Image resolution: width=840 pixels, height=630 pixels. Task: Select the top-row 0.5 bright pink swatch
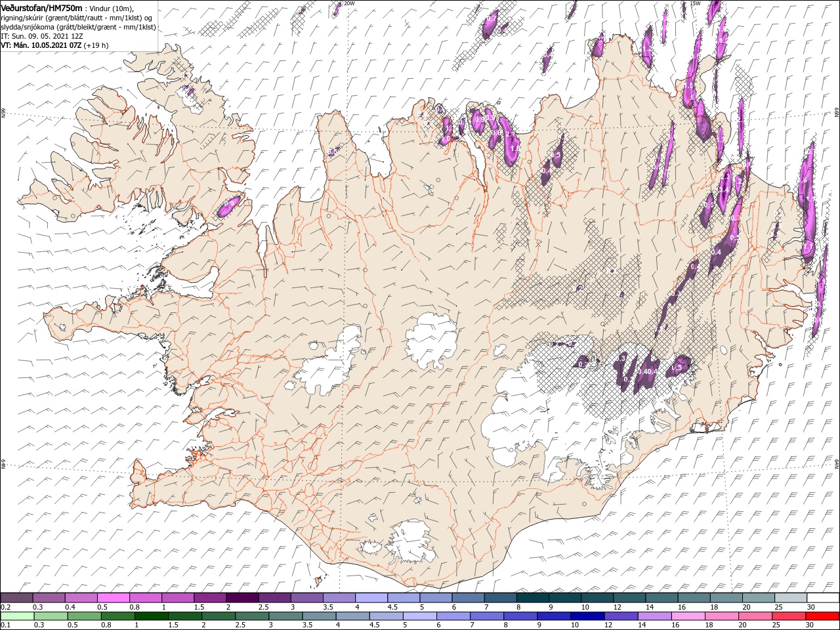113,598
